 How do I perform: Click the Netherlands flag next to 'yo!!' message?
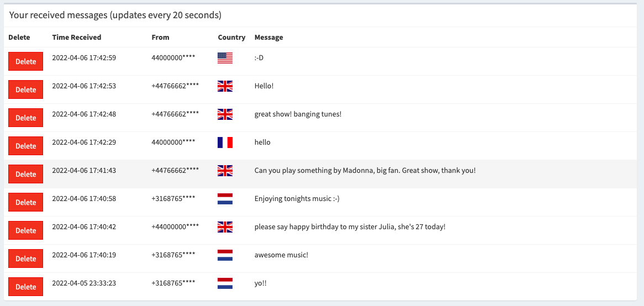[x=225, y=283]
